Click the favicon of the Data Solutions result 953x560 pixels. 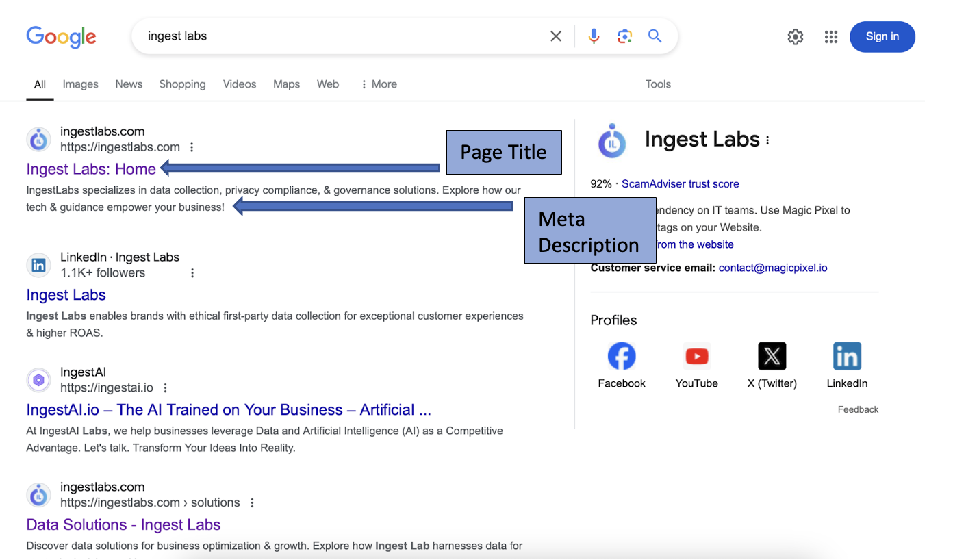[39, 495]
